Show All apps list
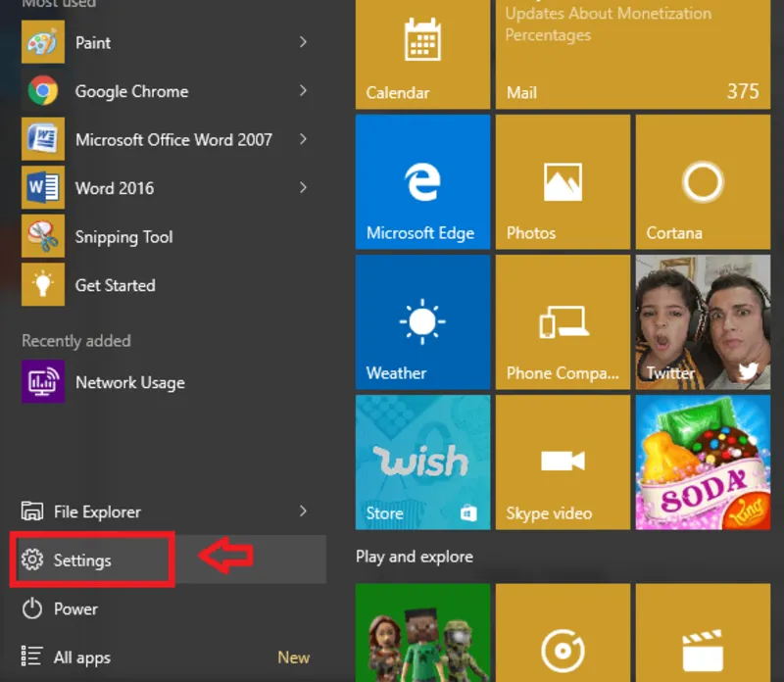Screen dimensions: 784x682 pyautogui.click(x=80, y=658)
